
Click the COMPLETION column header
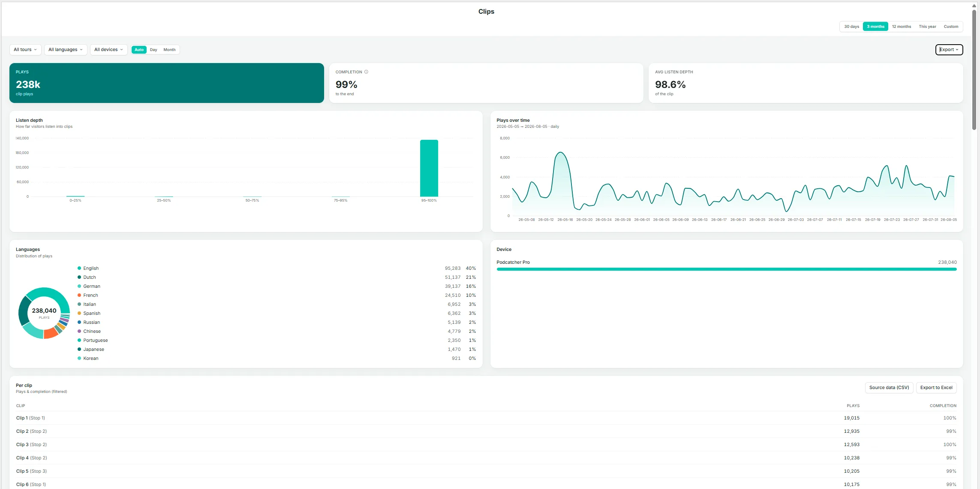pos(943,406)
